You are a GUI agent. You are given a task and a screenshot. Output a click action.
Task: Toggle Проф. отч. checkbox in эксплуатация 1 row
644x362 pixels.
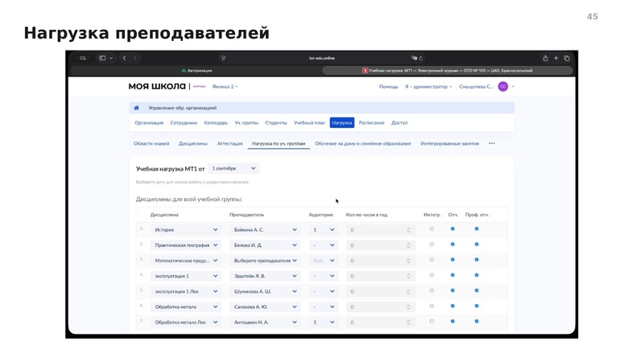[x=477, y=275]
